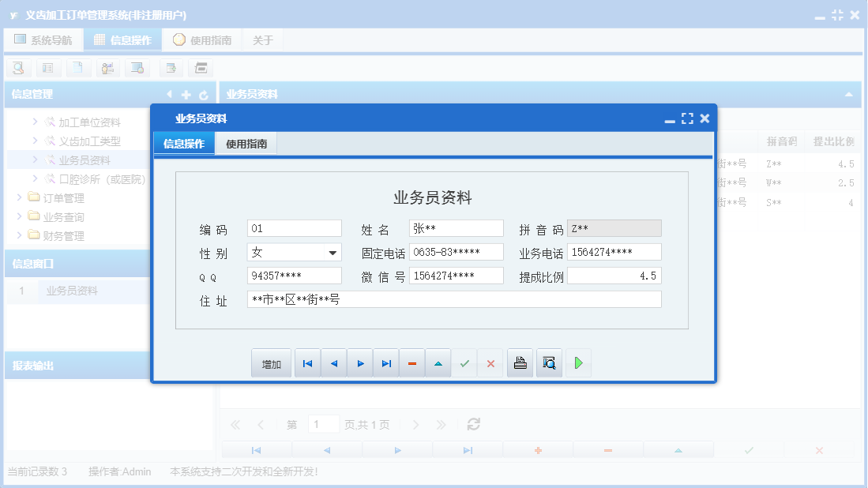Open the report list toolbar icon
Viewport: 868px width, 488px height.
click(48, 68)
